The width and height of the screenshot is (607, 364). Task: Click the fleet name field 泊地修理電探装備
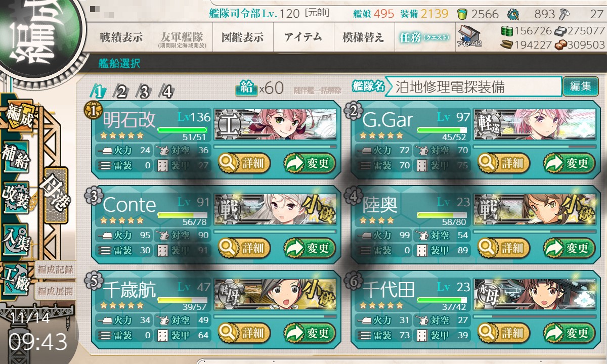473,86
